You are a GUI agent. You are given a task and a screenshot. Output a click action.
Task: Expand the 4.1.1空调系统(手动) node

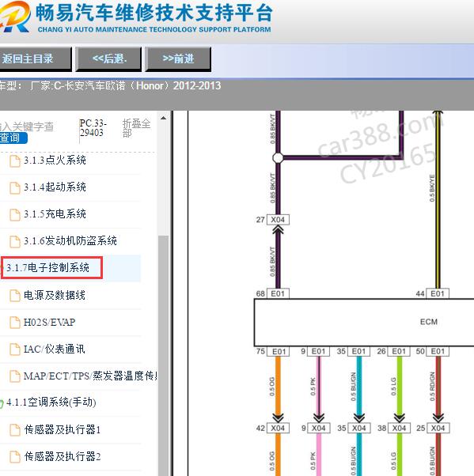click(x=51, y=402)
